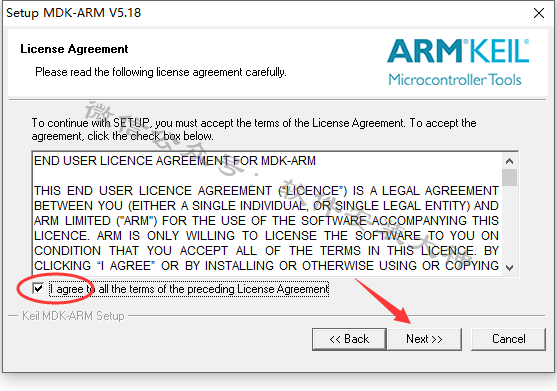Image resolution: width=557 pixels, height=391 pixels.
Task: Click the "Setup MDK-ARM V5.18" title bar
Action: 74,13
